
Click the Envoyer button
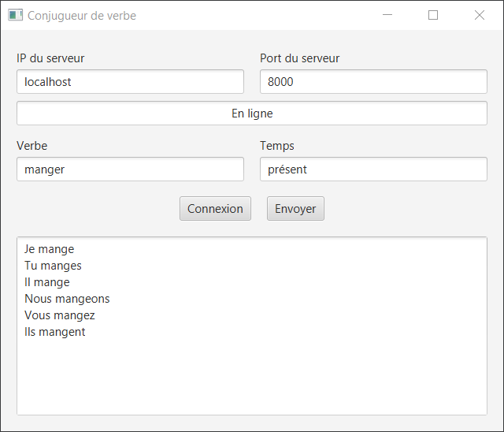pos(296,209)
